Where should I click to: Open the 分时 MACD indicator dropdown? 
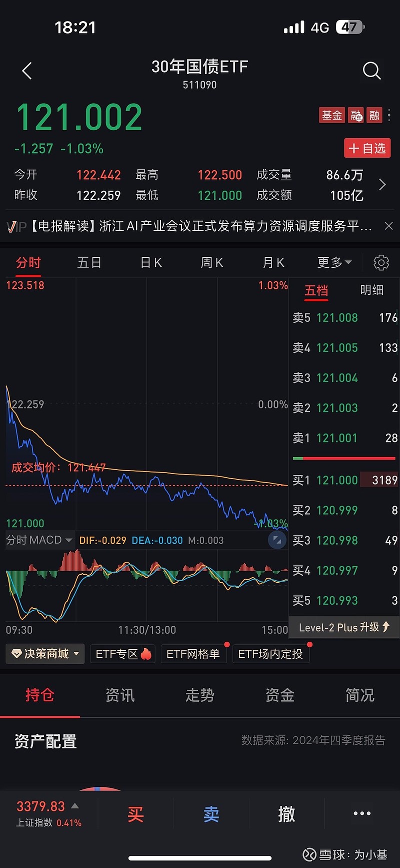click(39, 540)
